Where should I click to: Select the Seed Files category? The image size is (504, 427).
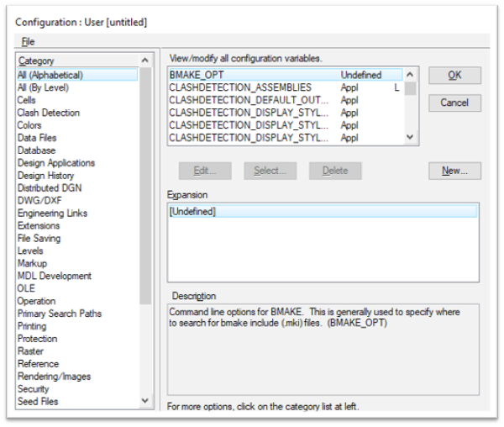[39, 402]
